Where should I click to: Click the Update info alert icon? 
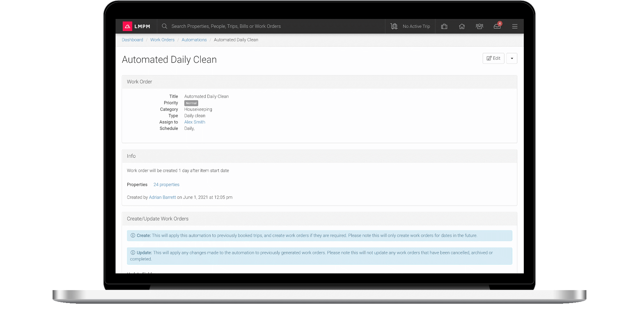click(x=133, y=253)
